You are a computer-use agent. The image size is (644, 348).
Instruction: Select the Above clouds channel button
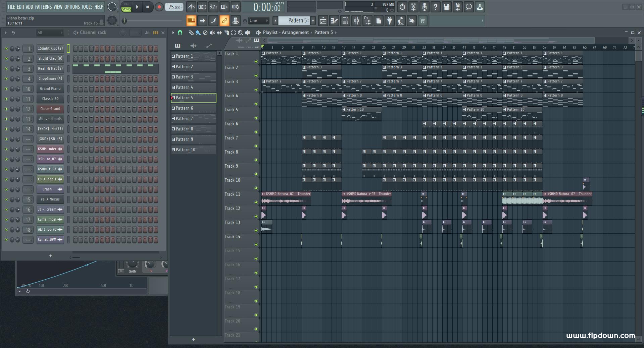50,119
